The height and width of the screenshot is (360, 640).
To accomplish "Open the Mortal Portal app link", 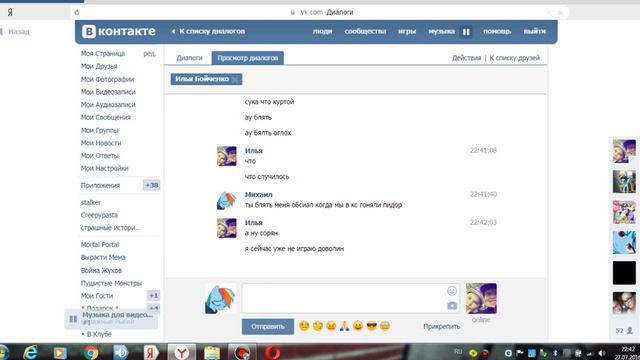I will point(100,244).
